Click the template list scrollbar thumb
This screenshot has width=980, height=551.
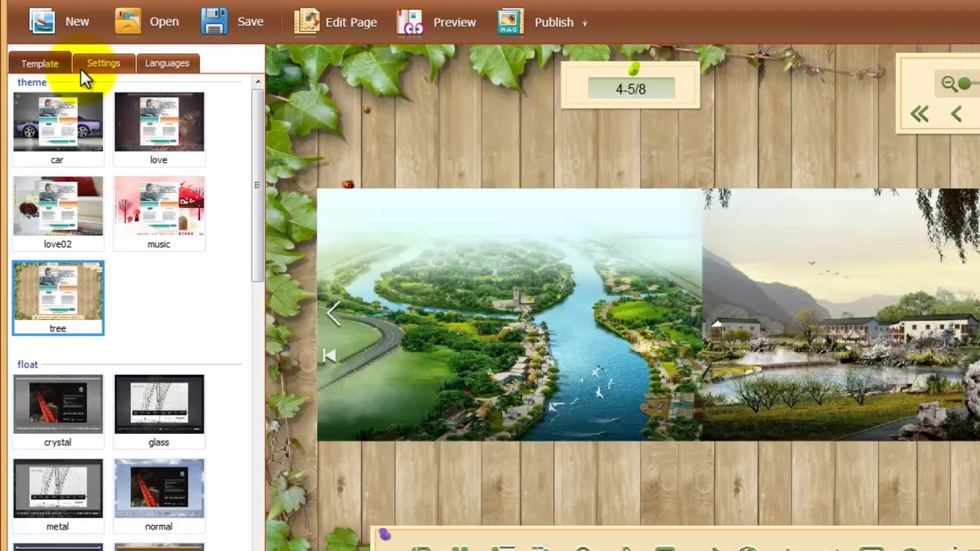[257, 184]
